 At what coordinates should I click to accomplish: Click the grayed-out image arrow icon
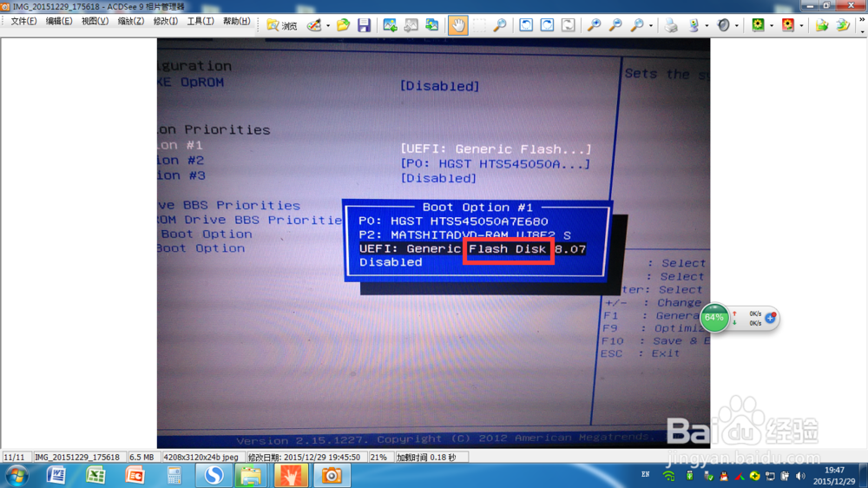411,25
